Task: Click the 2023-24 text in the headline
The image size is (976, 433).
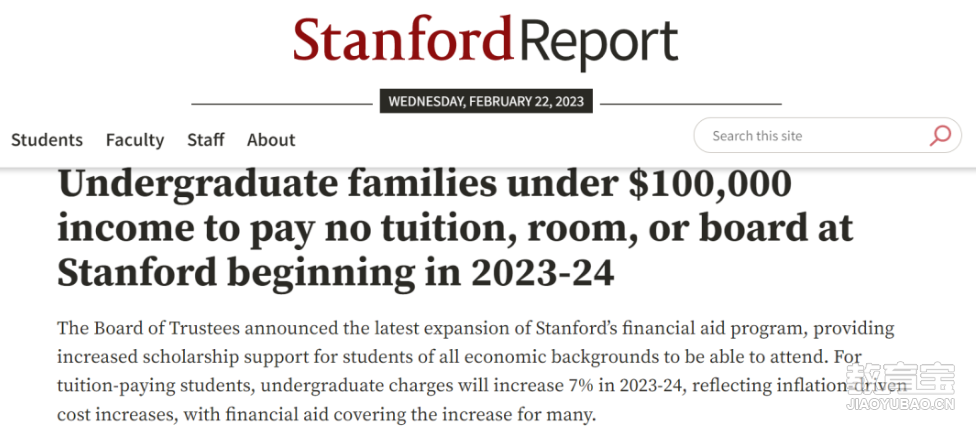Action: pyautogui.click(x=542, y=273)
